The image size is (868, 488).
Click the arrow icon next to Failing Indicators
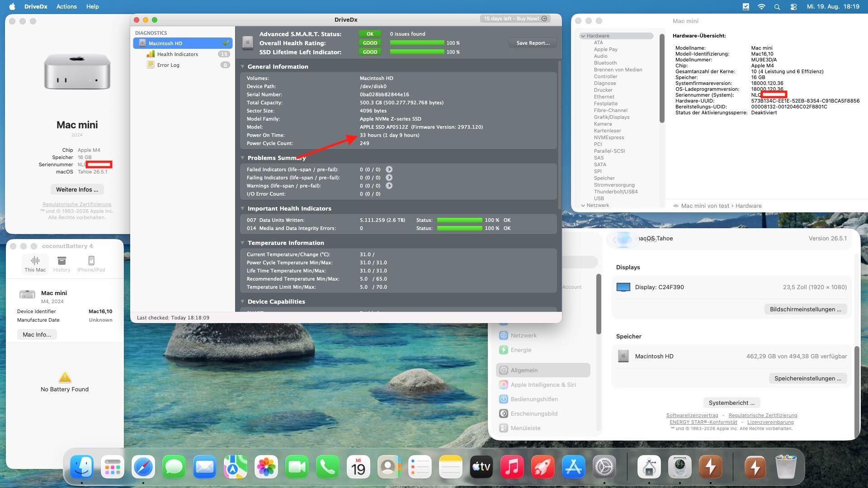[x=389, y=178]
